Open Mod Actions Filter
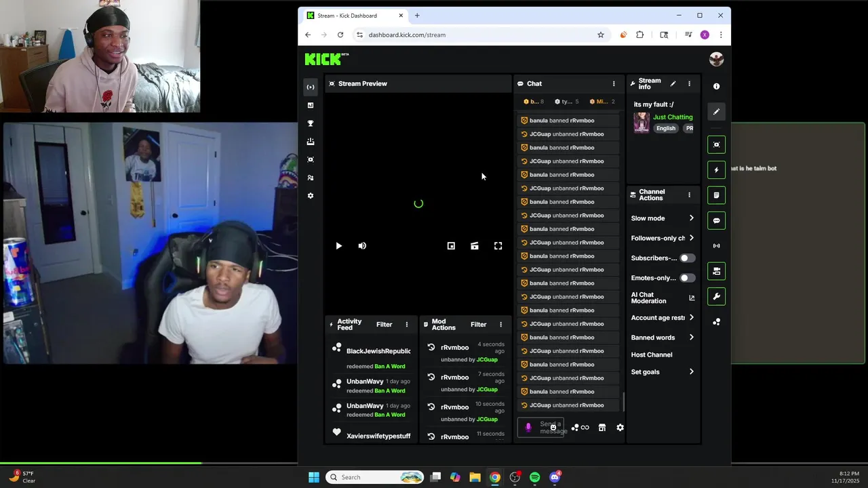This screenshot has width=868, height=488. 479,325
